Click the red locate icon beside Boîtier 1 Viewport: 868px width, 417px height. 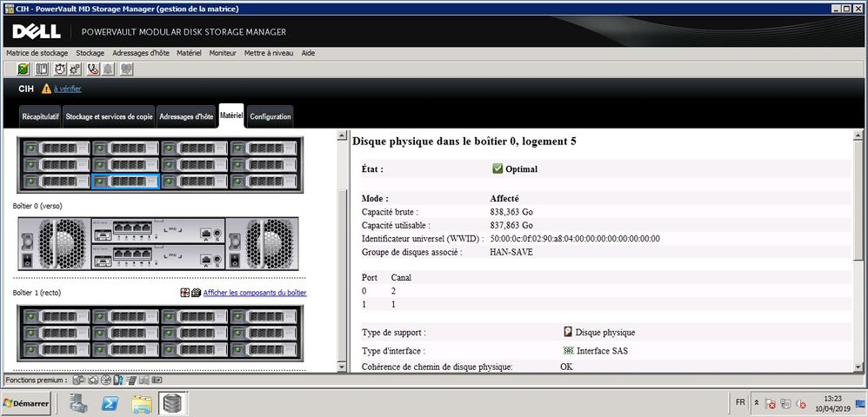point(185,293)
